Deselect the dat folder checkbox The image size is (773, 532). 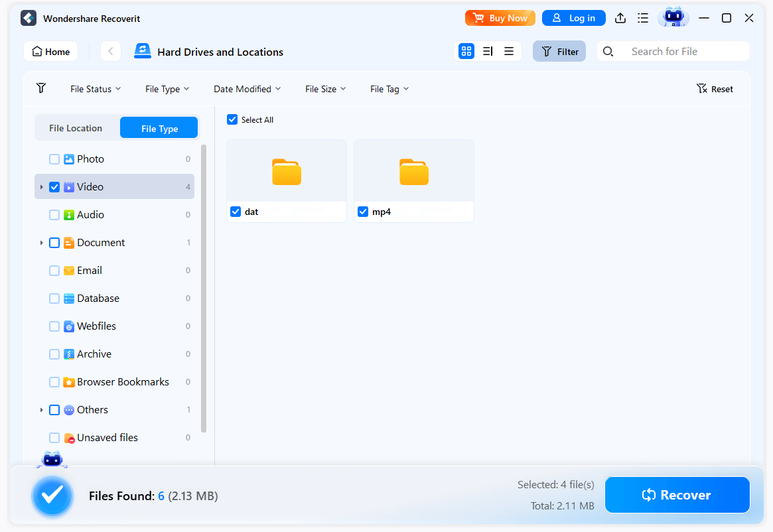click(236, 212)
